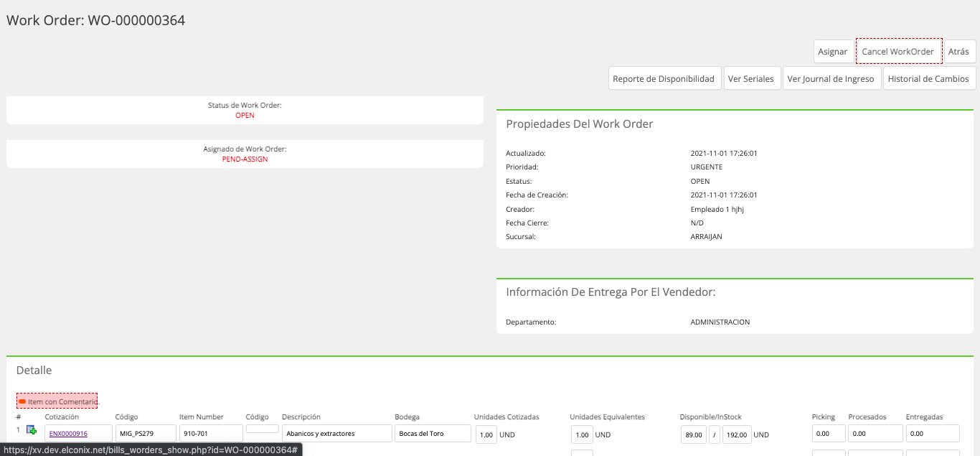
Task: Click the Disponible quantity field 89.00
Action: tap(694, 434)
